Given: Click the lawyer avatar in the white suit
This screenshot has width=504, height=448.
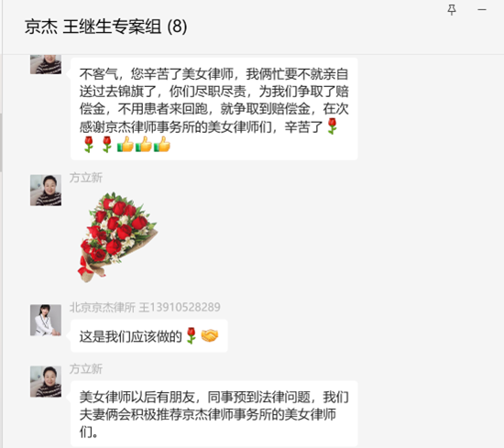Looking at the screenshot, I should tap(46, 320).
